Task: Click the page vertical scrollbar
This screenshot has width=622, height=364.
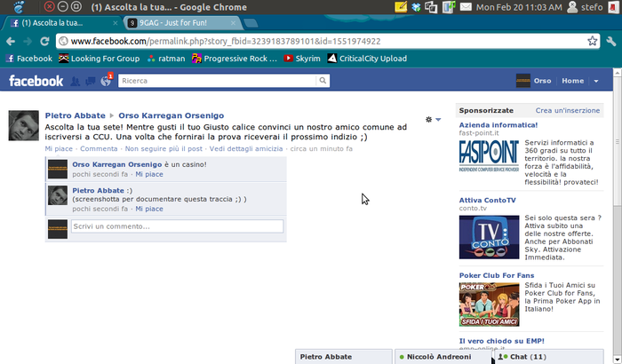Action: [618, 141]
